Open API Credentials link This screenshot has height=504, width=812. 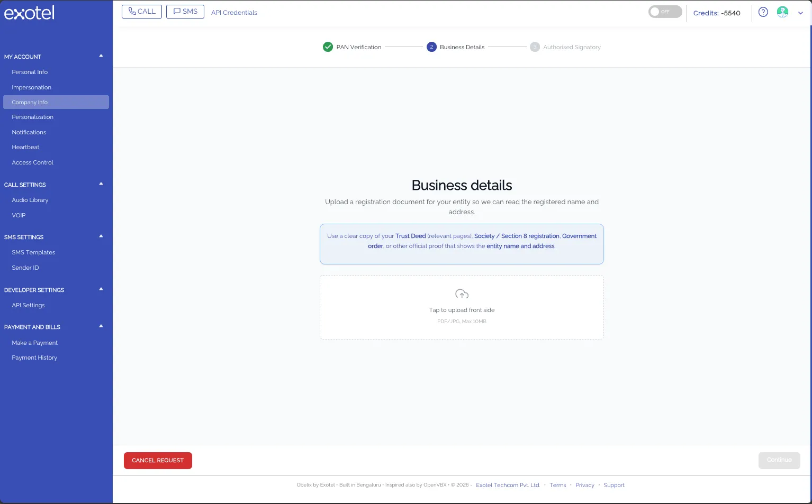pyautogui.click(x=234, y=13)
